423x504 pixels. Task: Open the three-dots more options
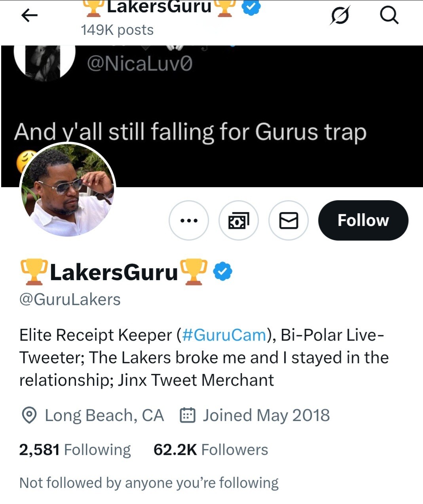pos(189,220)
